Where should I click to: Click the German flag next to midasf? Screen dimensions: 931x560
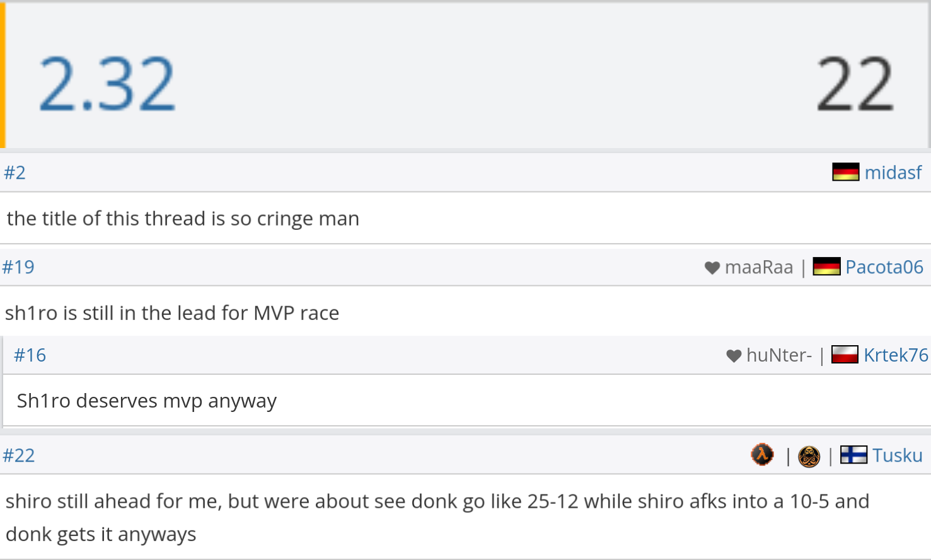click(x=845, y=172)
